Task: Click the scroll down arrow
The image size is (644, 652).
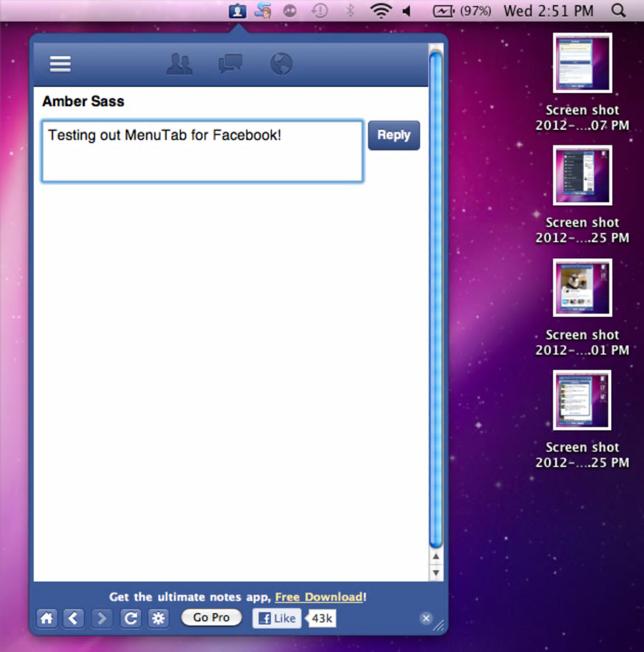Action: pyautogui.click(x=436, y=572)
